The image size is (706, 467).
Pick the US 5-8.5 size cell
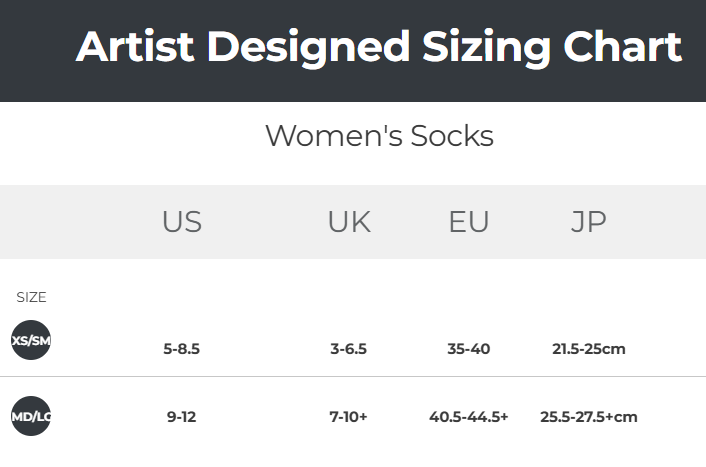tap(182, 349)
